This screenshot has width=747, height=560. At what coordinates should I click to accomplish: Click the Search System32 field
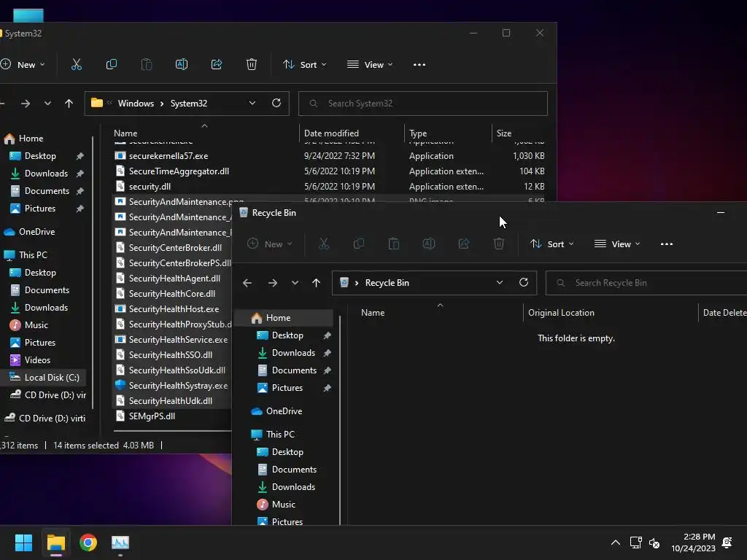coord(423,104)
